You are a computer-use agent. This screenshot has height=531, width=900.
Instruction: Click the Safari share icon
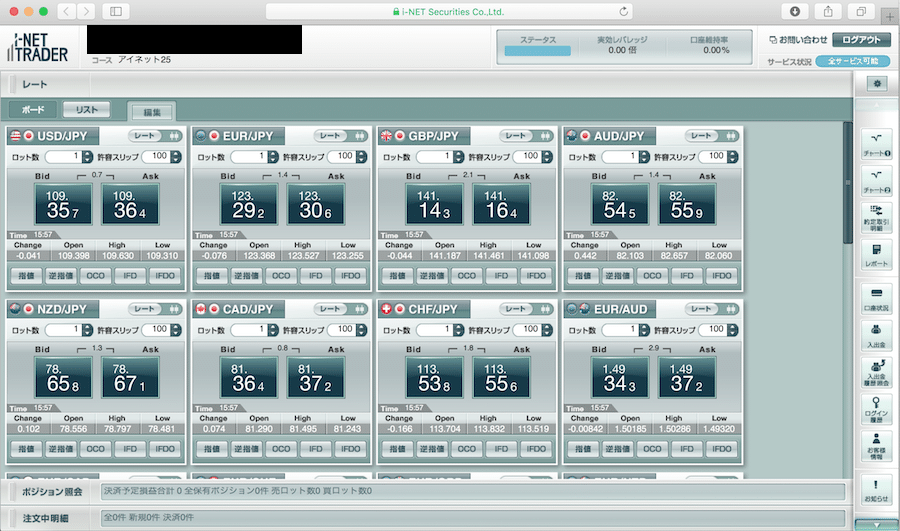828,11
